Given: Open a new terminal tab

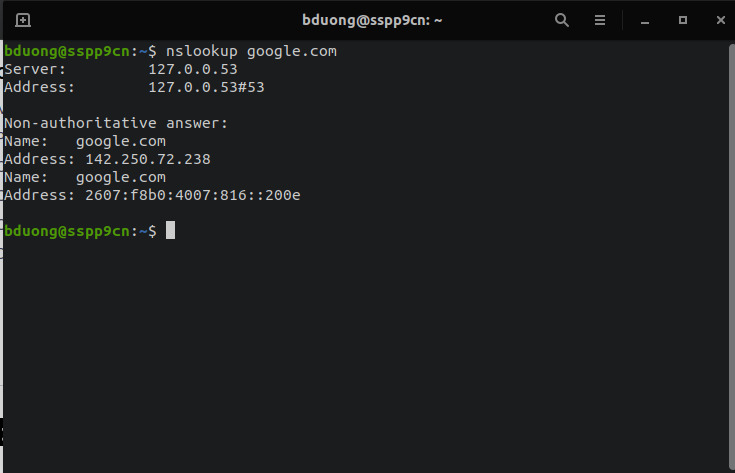Looking at the screenshot, I should tap(23, 20).
